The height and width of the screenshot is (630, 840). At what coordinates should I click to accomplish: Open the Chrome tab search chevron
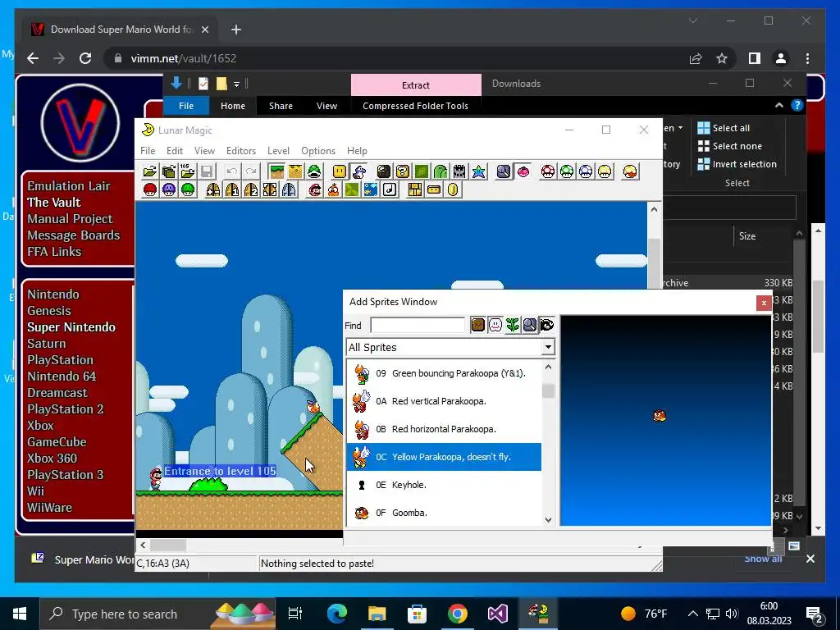pyautogui.click(x=693, y=21)
